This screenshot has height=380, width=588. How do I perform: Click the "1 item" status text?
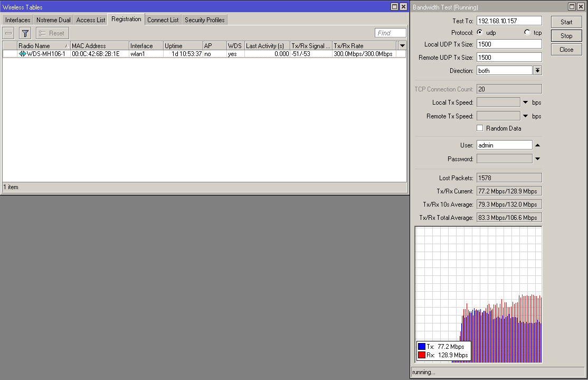(11, 187)
